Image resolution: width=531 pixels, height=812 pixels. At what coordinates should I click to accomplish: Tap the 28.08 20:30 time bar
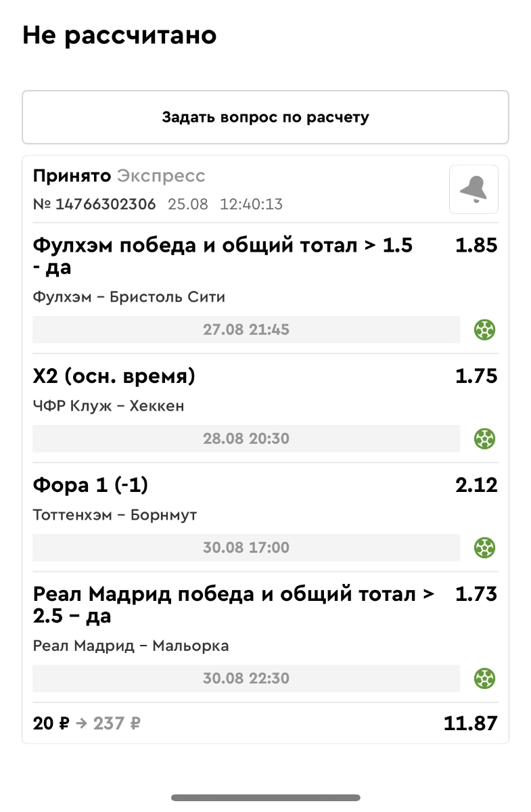coord(246,439)
